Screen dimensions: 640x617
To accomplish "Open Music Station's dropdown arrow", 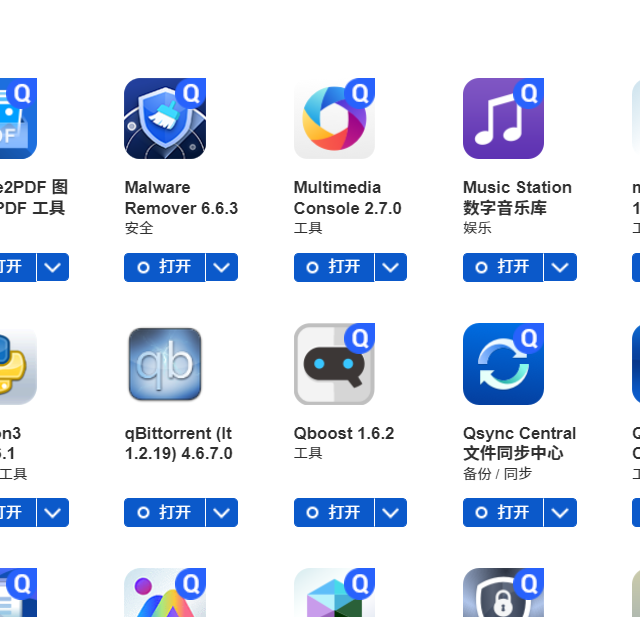I will click(560, 267).
